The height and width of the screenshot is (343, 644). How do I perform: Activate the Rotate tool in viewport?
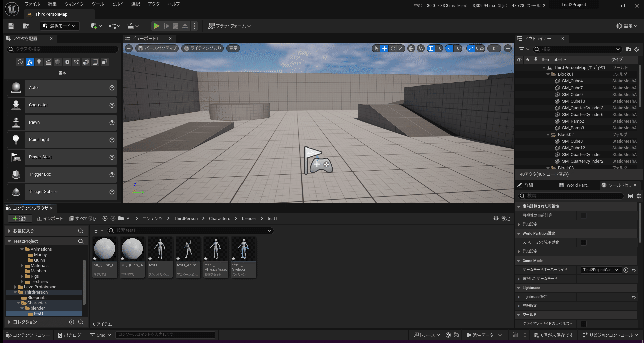coord(393,48)
